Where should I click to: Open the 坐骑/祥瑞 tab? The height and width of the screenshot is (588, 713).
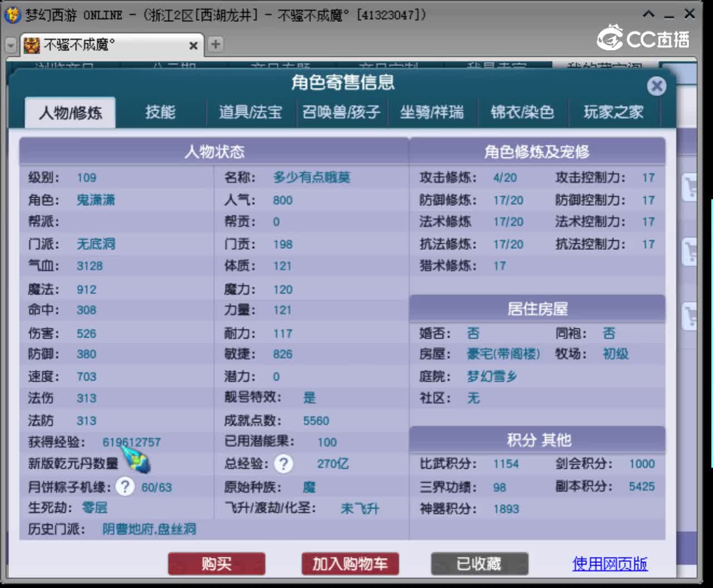(432, 112)
